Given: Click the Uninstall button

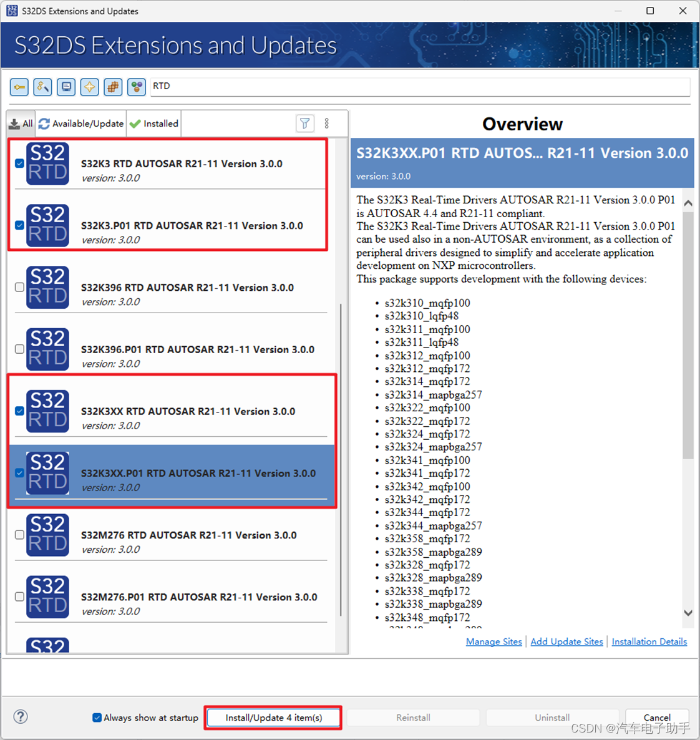Looking at the screenshot, I should coord(552,718).
